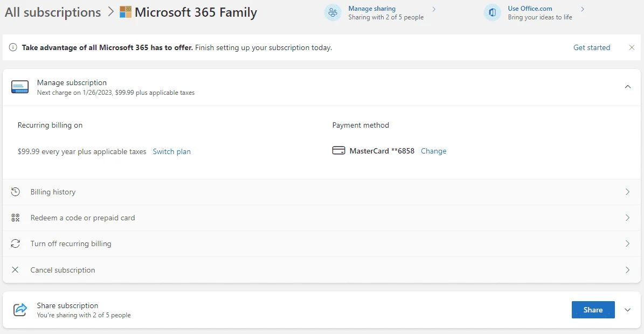Dismiss the Microsoft 365 setup banner
Viewport: 644px width, 334px height.
click(x=632, y=47)
